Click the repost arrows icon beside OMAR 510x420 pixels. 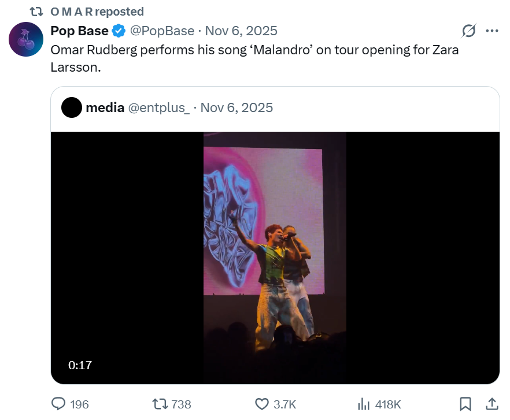tap(36, 12)
